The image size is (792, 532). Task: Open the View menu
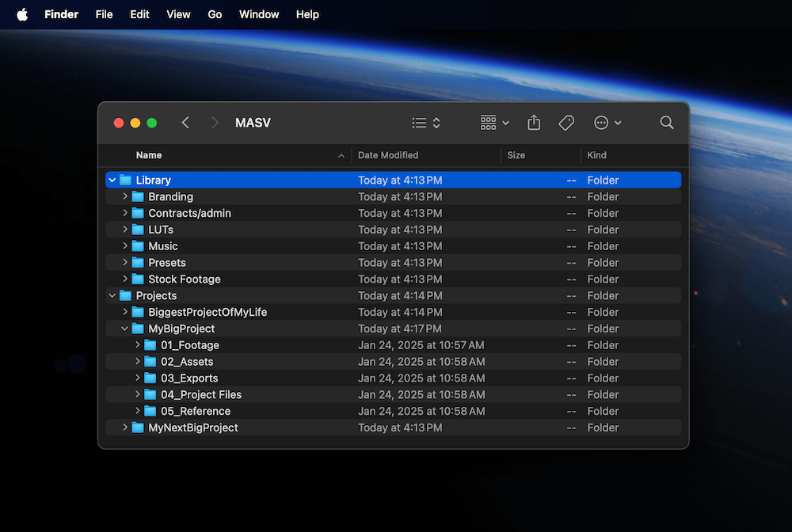point(178,14)
